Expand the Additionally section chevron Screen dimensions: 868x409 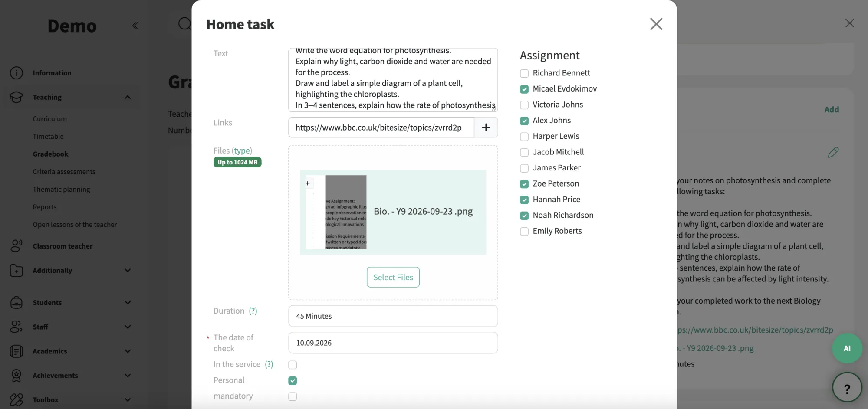[128, 270]
